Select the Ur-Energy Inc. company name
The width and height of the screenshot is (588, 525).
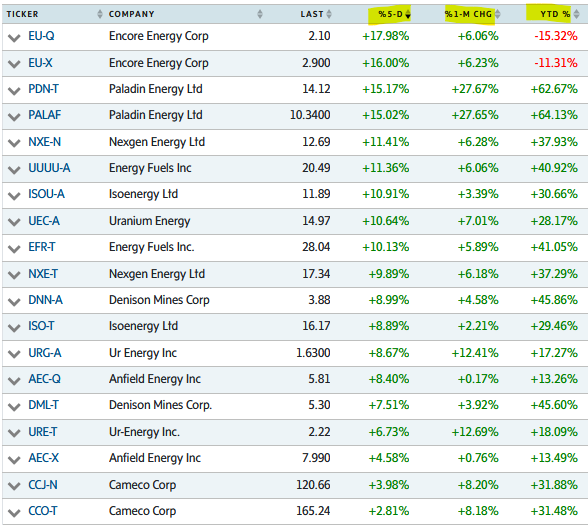pyautogui.click(x=144, y=432)
